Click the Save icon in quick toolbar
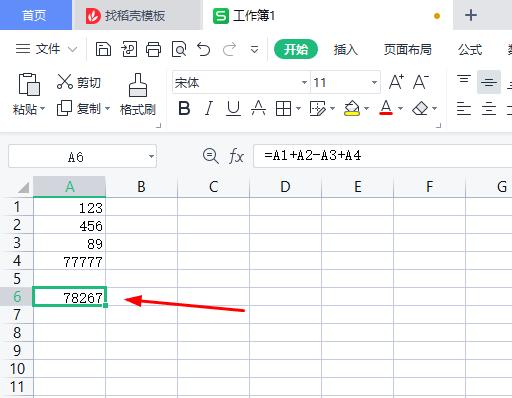The height and width of the screenshot is (398, 512). click(x=103, y=49)
